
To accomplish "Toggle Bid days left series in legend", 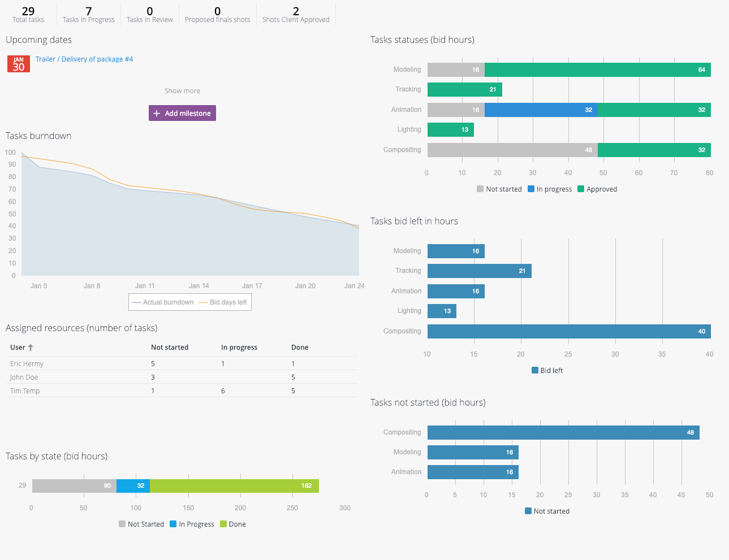I will point(223,302).
